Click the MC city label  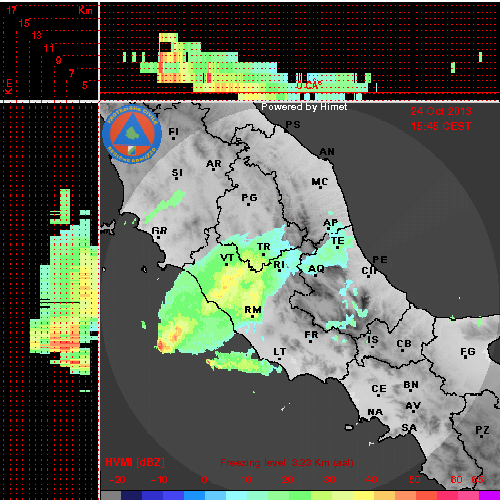click(x=320, y=183)
